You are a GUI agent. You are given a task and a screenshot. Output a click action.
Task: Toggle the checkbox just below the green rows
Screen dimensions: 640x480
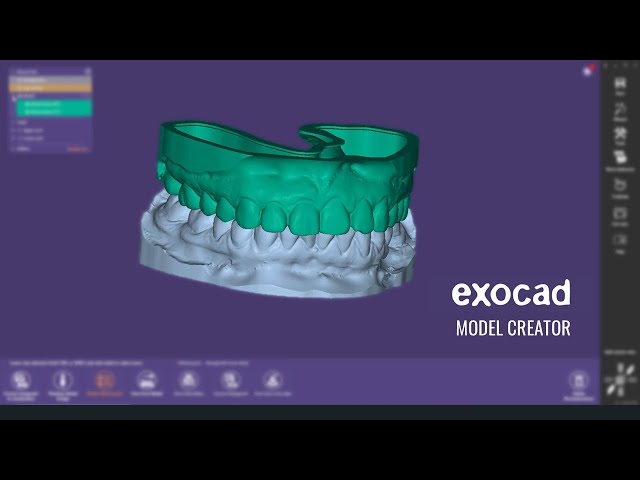tap(14, 122)
